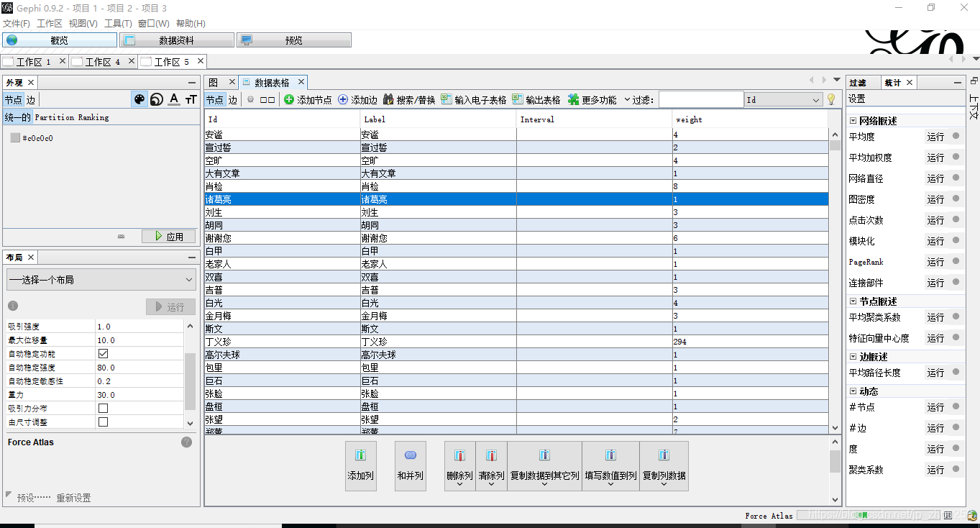The width and height of the screenshot is (980, 528).
Task: Click the layout info 'i' icon
Action: point(13,306)
